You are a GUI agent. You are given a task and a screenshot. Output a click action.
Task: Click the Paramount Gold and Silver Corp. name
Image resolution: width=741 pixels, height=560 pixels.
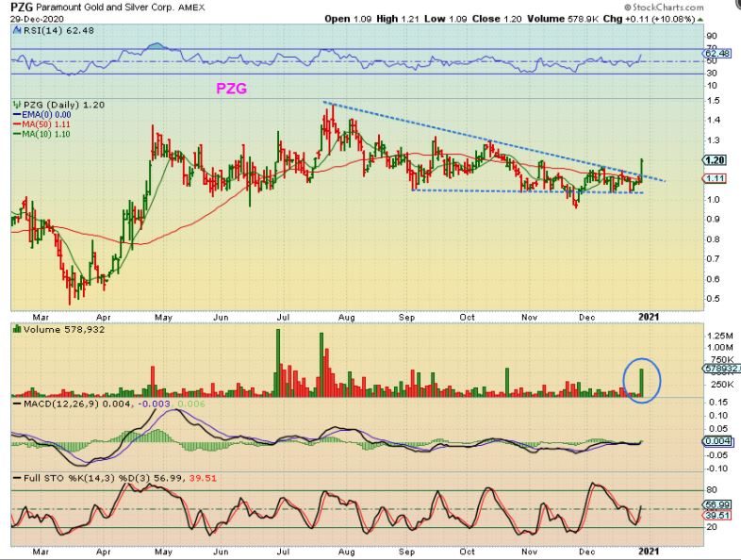(x=106, y=8)
